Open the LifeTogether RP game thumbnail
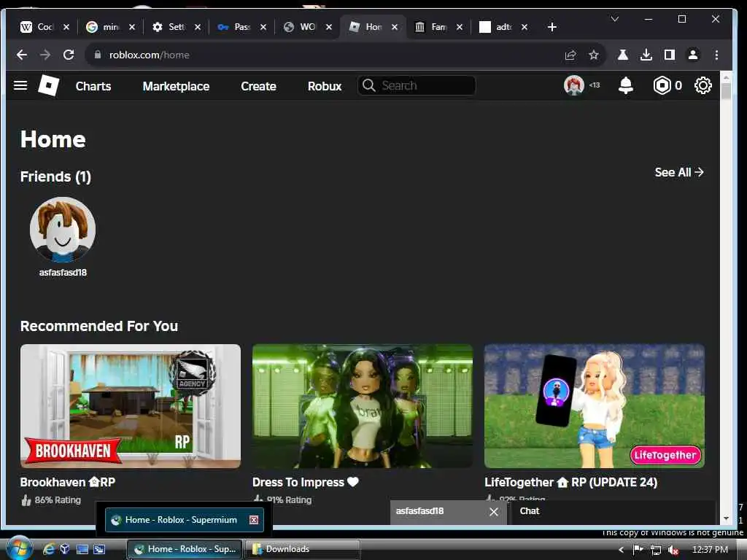The width and height of the screenshot is (747, 560). [x=595, y=406]
